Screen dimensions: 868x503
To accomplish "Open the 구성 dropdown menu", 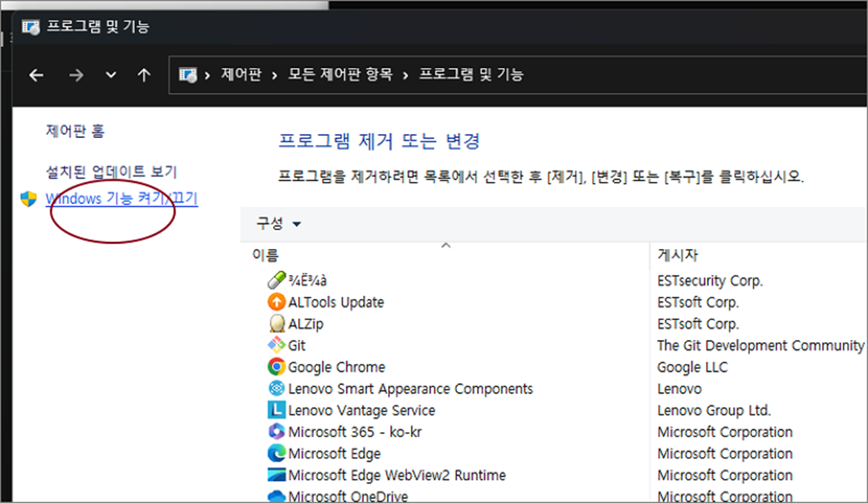I will click(278, 223).
